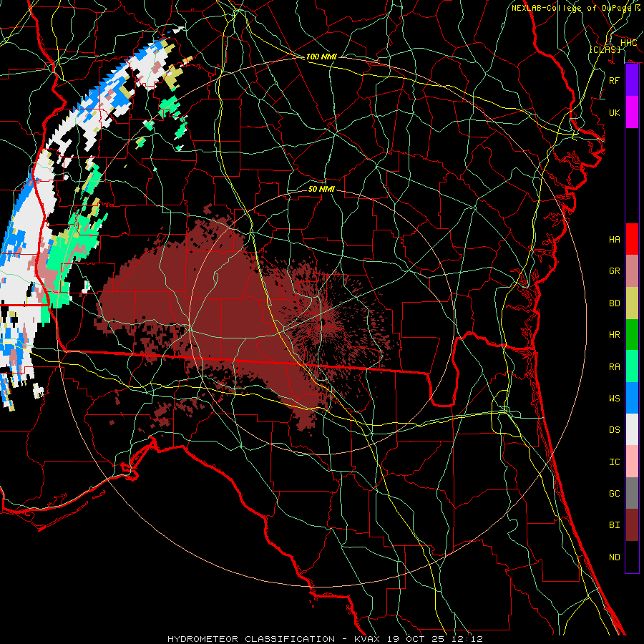Click the BI legend label
Viewport: 644px width, 644px height.
[614, 525]
